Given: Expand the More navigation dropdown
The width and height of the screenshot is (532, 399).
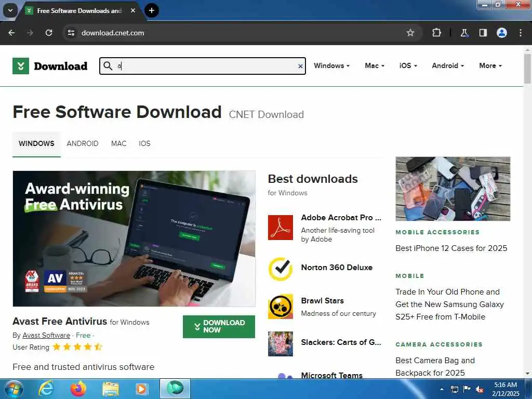Looking at the screenshot, I should point(490,66).
